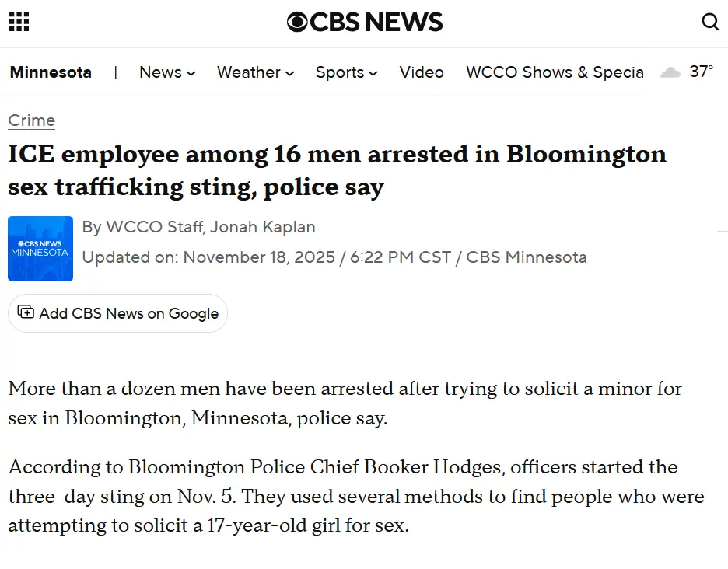The width and height of the screenshot is (728, 569).
Task: Expand the News dropdown menu
Action: click(166, 72)
